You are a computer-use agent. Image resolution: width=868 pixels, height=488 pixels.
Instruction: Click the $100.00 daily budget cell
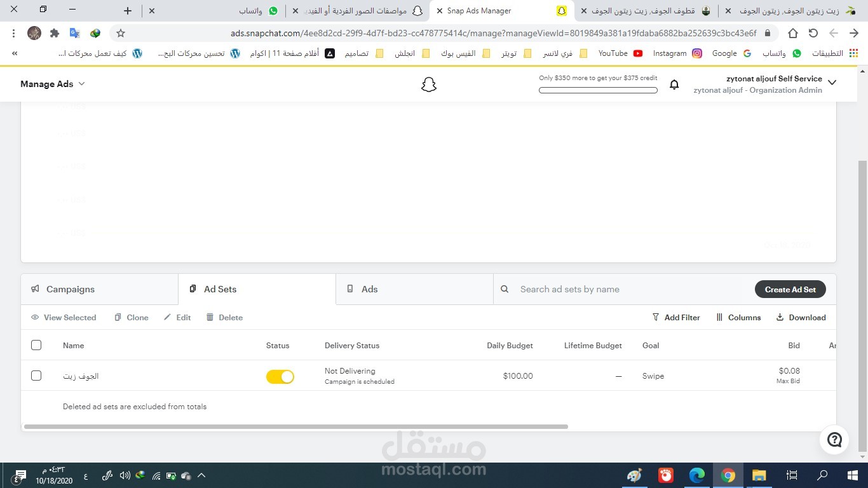pyautogui.click(x=518, y=376)
